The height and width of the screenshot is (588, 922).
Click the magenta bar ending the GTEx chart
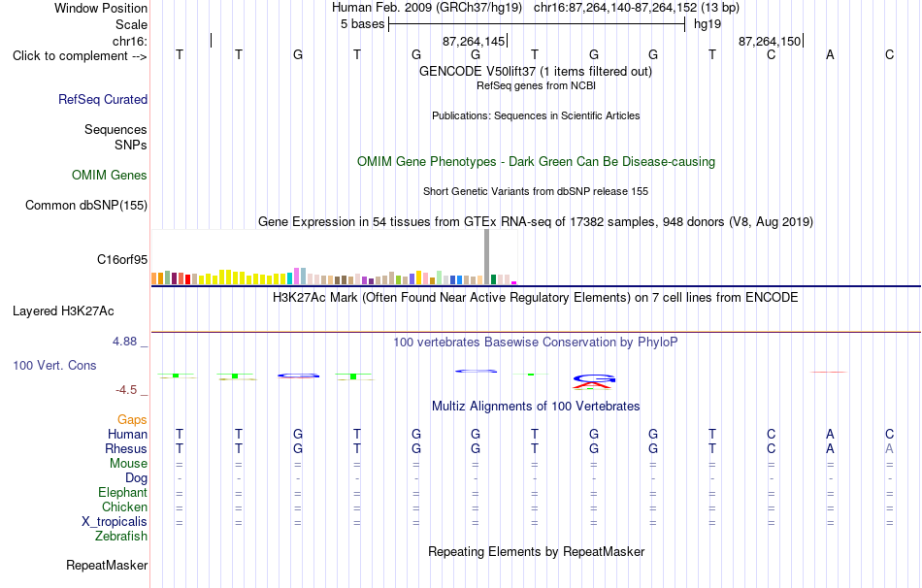514,282
